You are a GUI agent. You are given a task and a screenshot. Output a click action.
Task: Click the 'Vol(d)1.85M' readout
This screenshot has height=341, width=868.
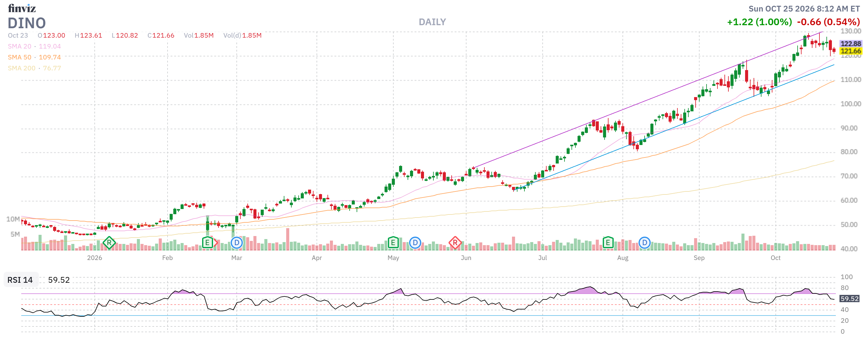click(242, 35)
